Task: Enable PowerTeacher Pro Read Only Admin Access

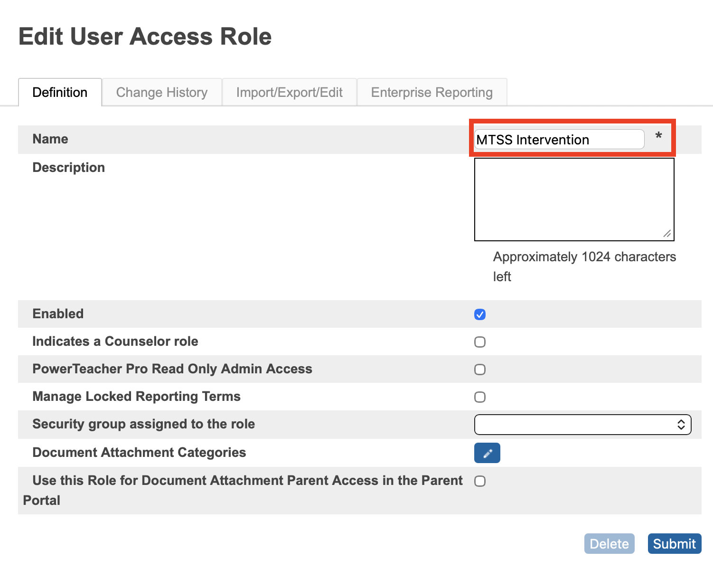Action: coord(480,370)
